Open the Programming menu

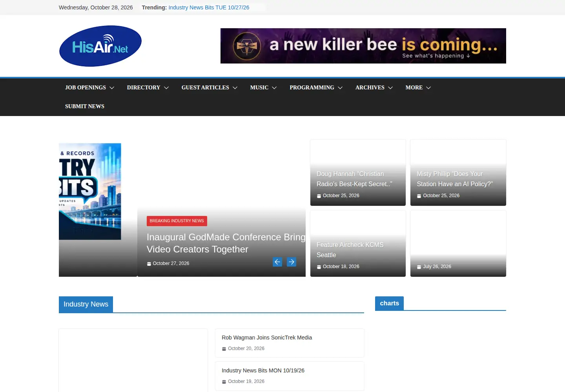(312, 87)
